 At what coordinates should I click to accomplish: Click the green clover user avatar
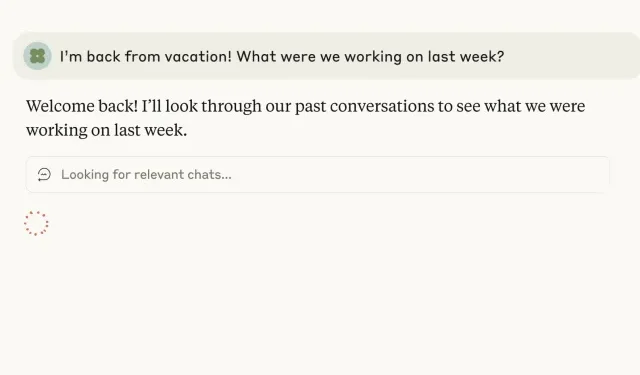(37, 56)
